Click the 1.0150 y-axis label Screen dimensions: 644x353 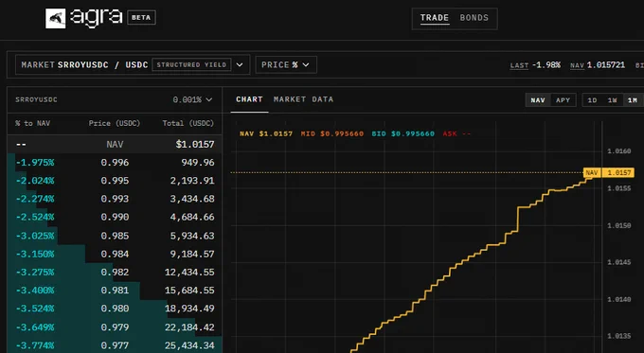619,225
